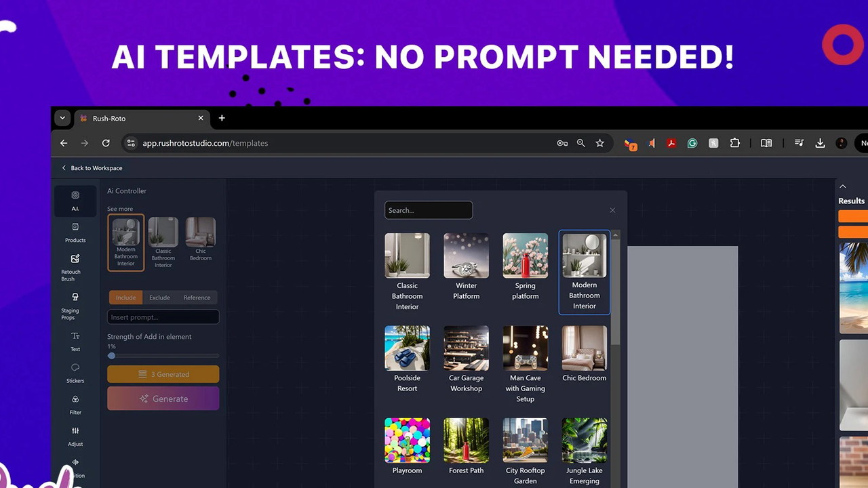The height and width of the screenshot is (488, 868).
Task: Bookmark this page with star icon
Action: [x=599, y=143]
